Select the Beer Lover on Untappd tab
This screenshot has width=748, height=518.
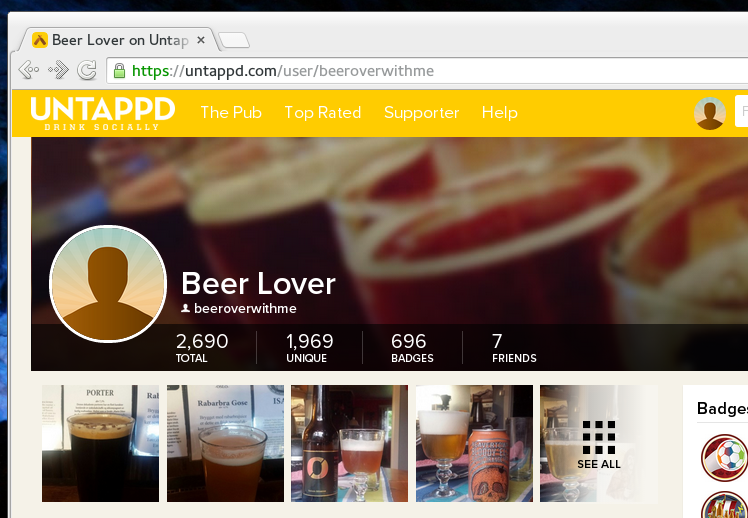[120, 40]
